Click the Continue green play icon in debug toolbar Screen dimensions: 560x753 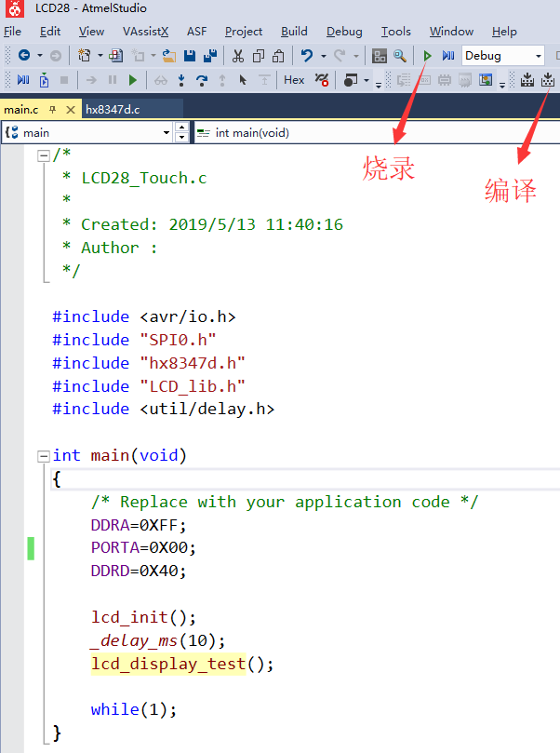[x=133, y=80]
